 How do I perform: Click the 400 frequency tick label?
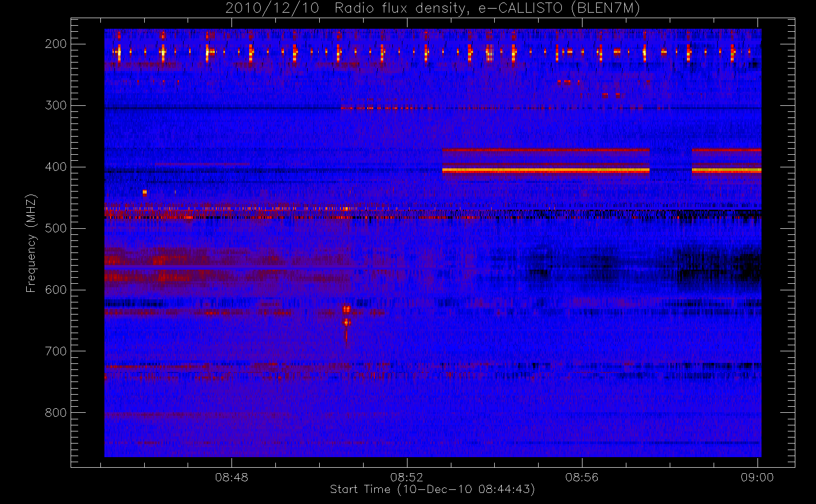coord(56,167)
